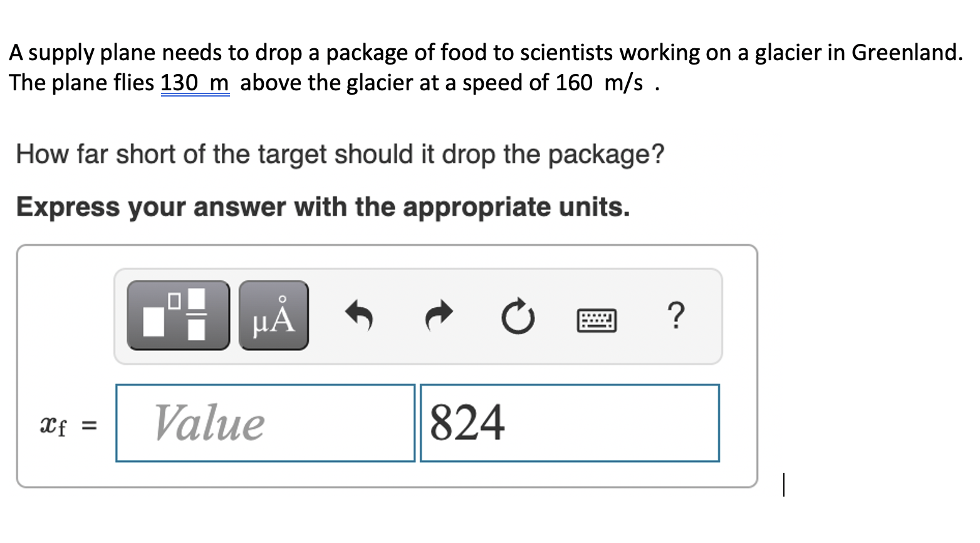Select 'appropriate units' in the bold instruction
The image size is (980, 543).
pyautogui.click(x=516, y=208)
